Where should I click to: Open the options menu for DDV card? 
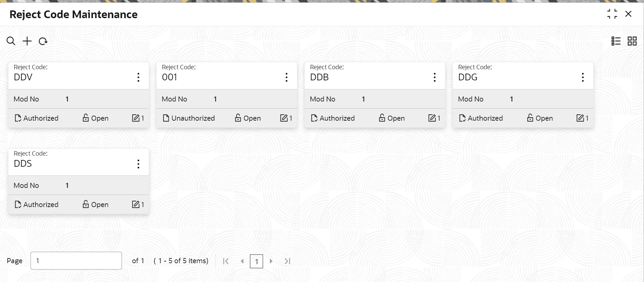point(138,77)
